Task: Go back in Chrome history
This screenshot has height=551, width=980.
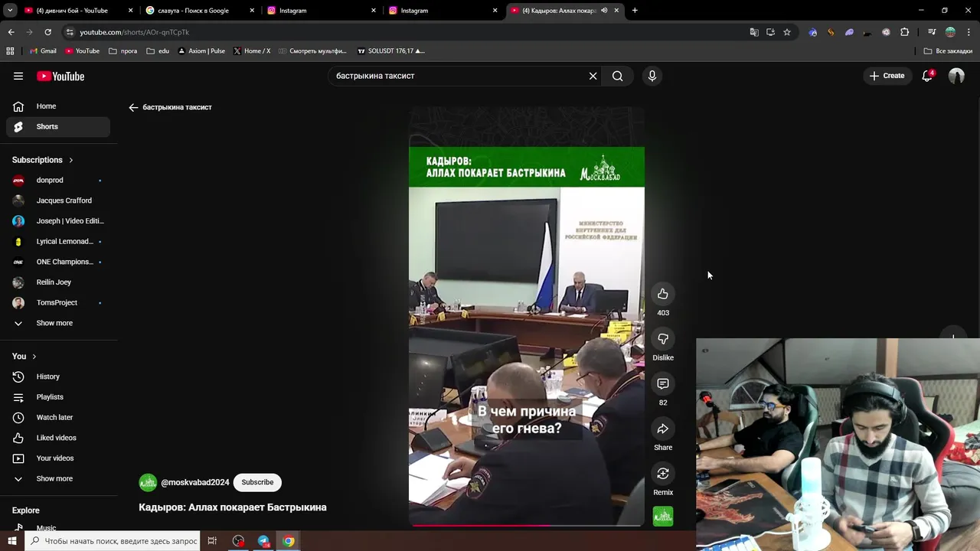Action: (x=11, y=32)
